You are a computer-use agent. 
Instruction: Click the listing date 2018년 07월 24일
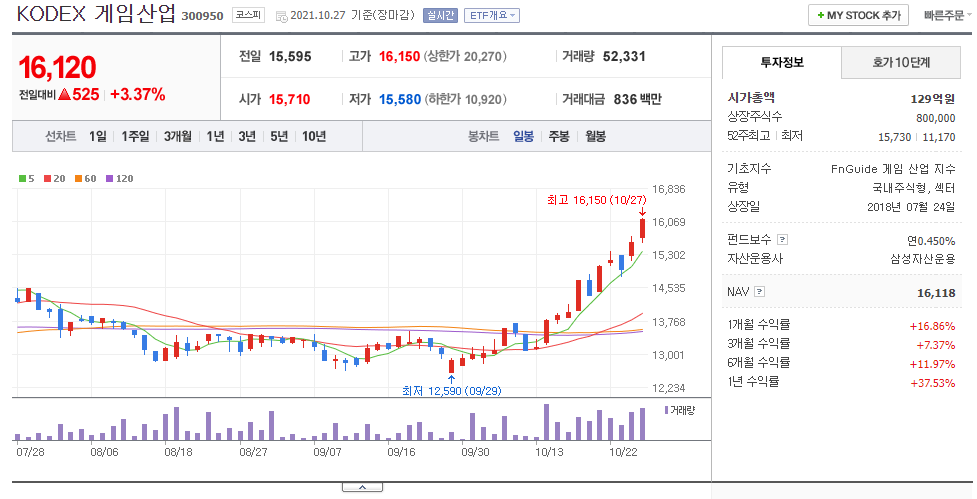(911, 207)
